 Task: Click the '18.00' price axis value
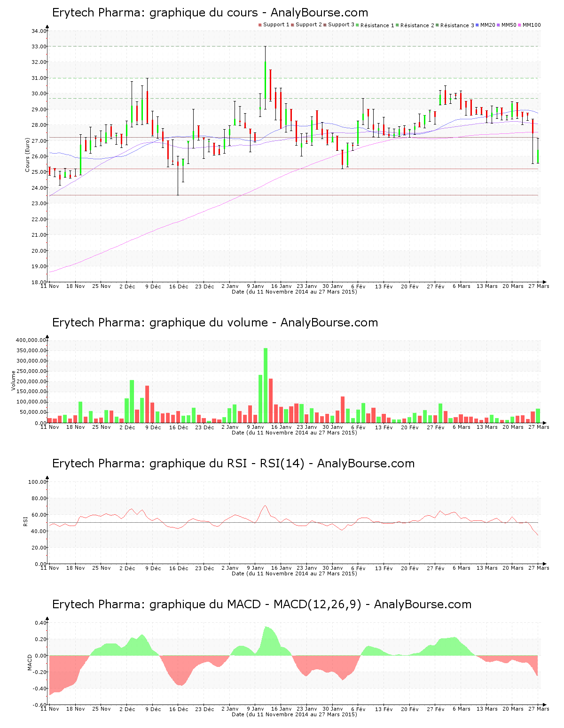[x=39, y=282]
